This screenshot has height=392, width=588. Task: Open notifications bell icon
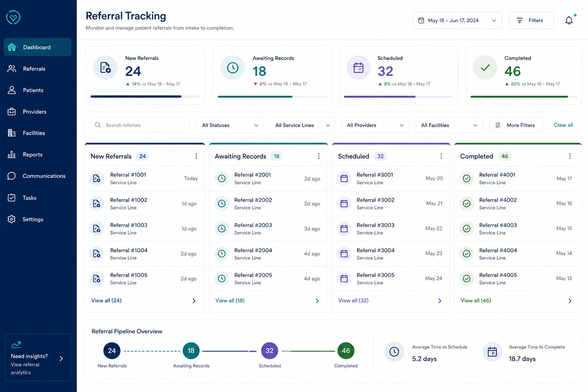click(569, 20)
